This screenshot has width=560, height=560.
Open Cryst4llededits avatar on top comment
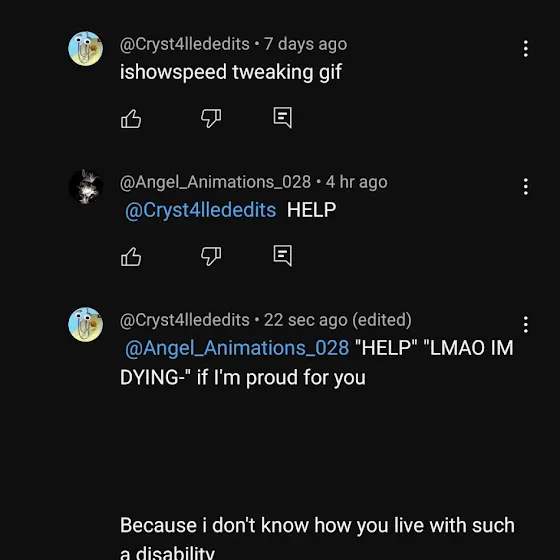click(x=86, y=49)
